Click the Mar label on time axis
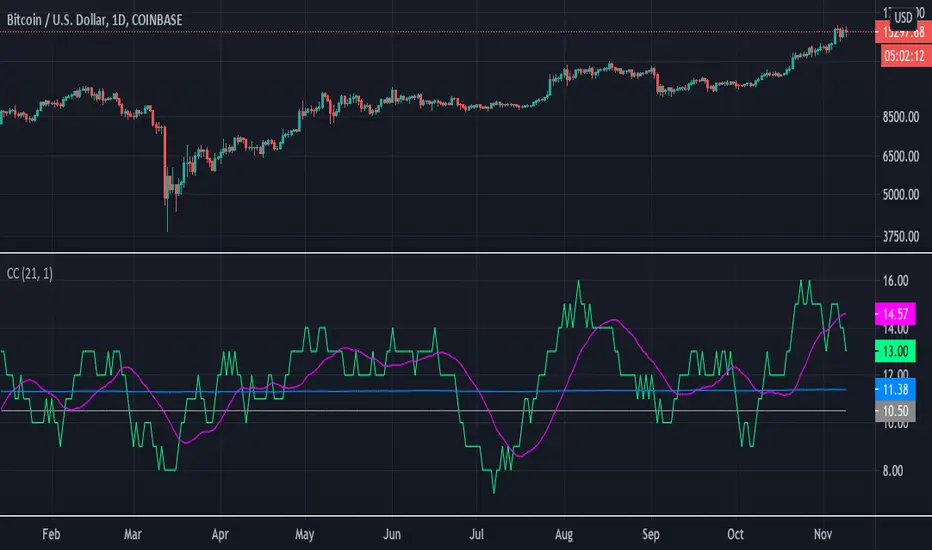The height and width of the screenshot is (550, 932). pos(133,534)
